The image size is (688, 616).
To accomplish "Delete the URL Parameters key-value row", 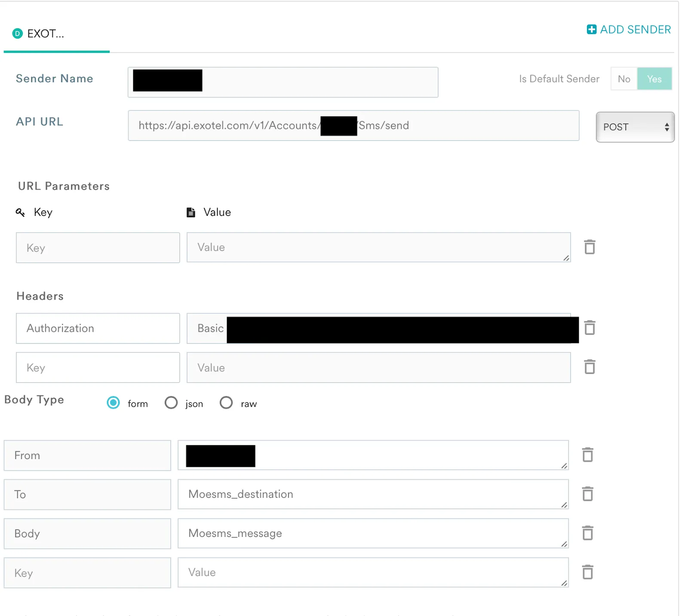I will click(x=590, y=247).
